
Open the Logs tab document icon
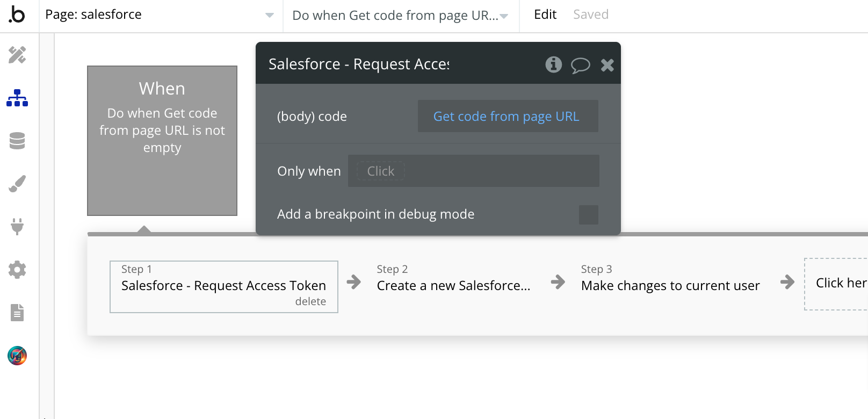(x=17, y=313)
